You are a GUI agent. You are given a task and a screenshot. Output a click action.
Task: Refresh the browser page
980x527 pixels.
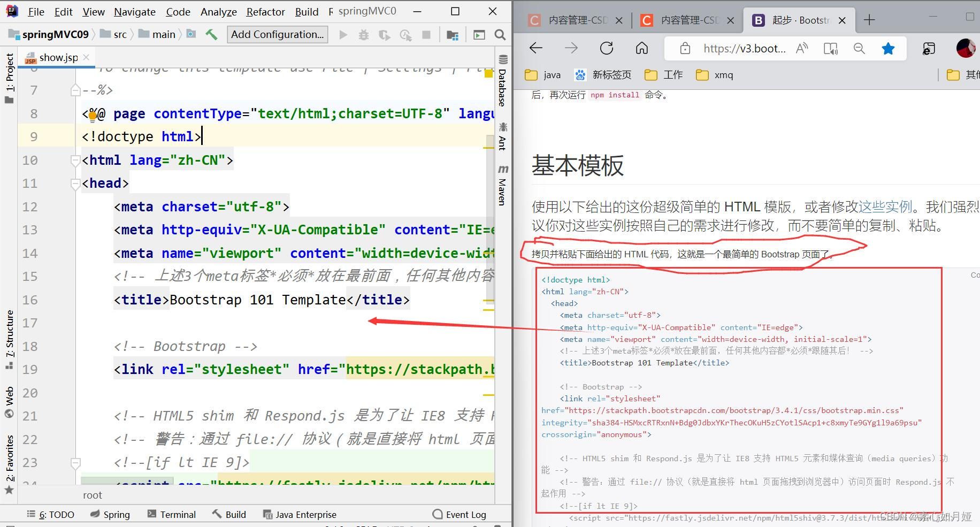coord(607,48)
